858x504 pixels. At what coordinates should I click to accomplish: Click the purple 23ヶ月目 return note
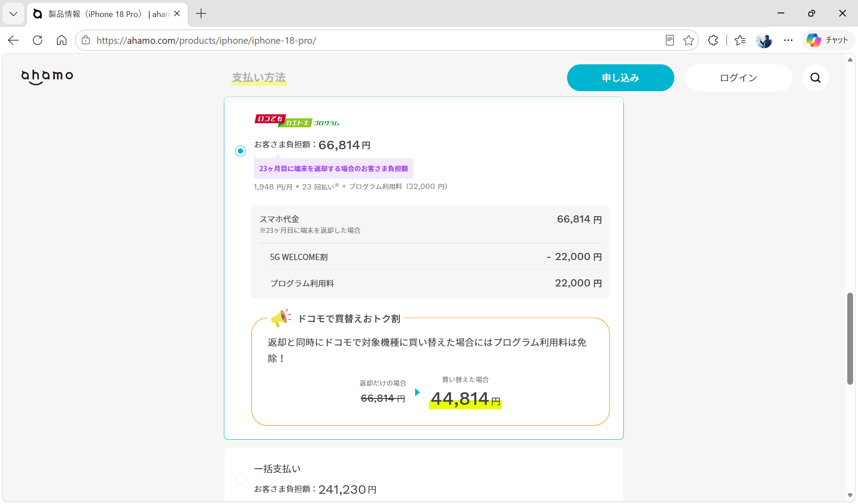(333, 168)
